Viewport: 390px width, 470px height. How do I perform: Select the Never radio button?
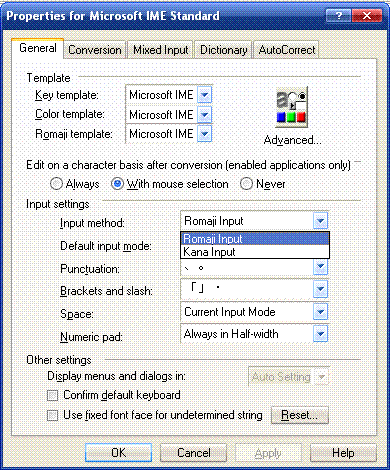(x=246, y=184)
